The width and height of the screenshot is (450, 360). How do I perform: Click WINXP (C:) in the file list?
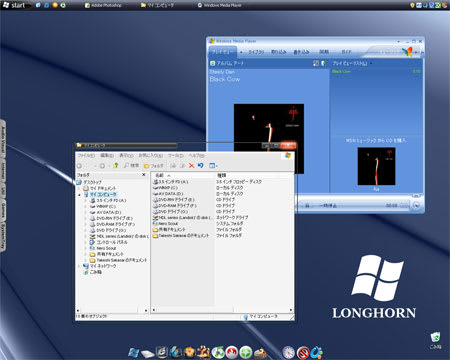(x=165, y=188)
